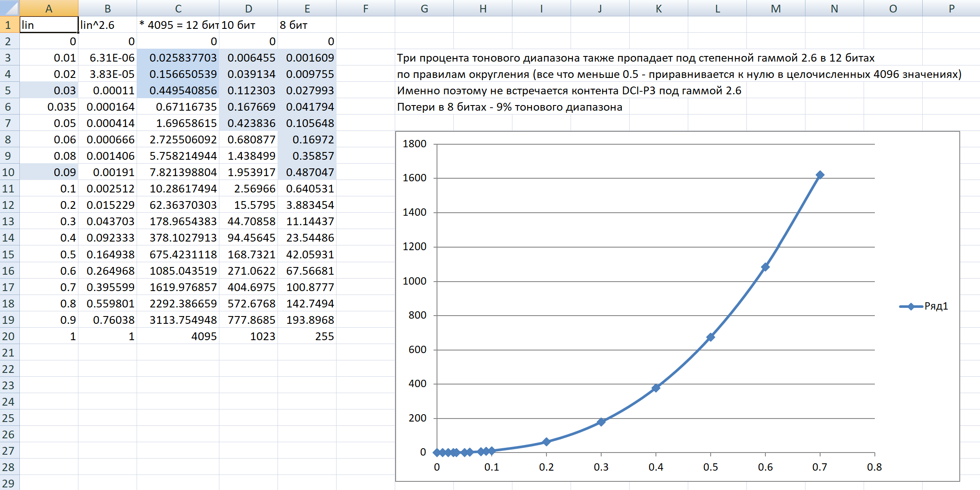
Task: Select column A header
Action: tap(49, 8)
